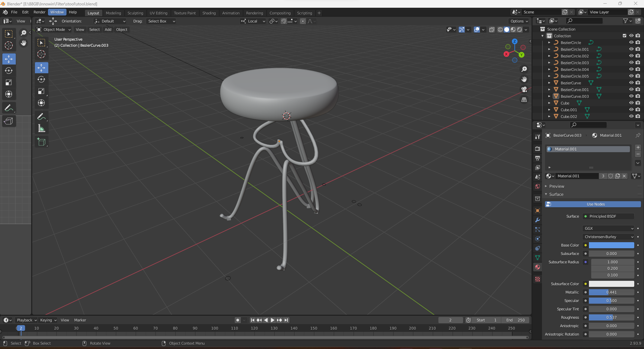Open the Render properties tab
The height and width of the screenshot is (349, 644).
click(x=538, y=149)
